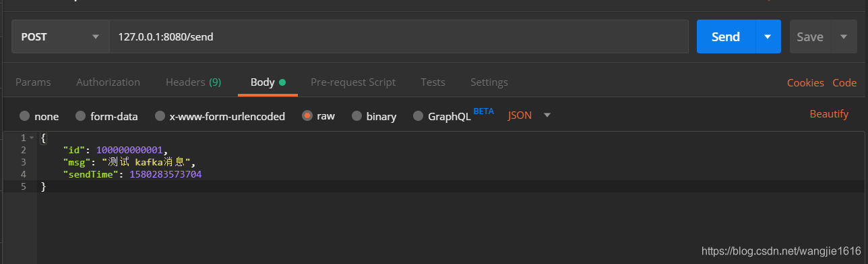Switch to the Tests tab
Image resolution: width=868 pixels, height=264 pixels.
[433, 82]
